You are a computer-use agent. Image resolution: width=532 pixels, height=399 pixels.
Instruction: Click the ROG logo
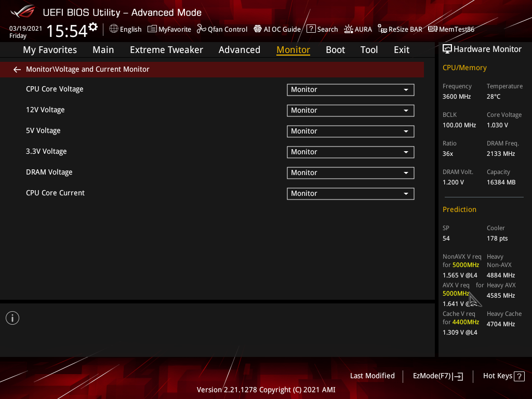tap(23, 11)
